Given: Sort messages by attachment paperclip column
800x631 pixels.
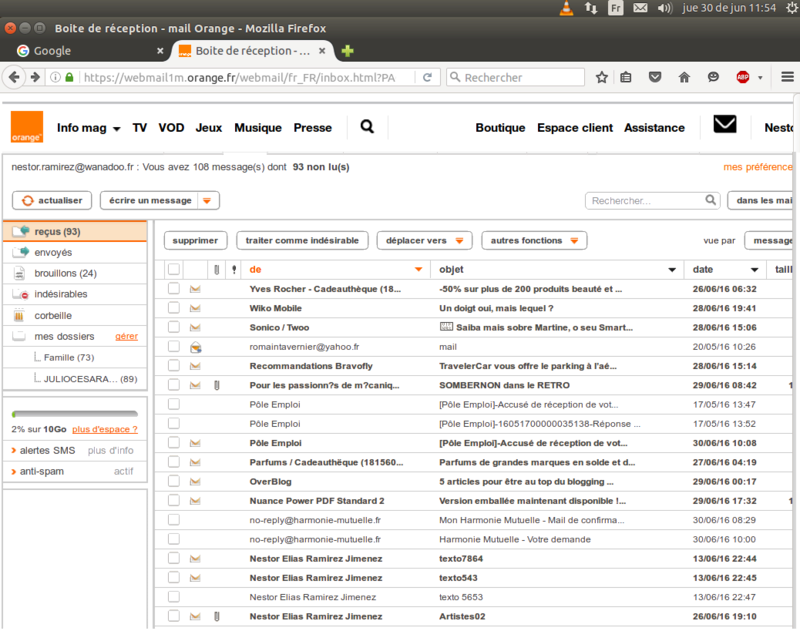Looking at the screenshot, I should [216, 270].
